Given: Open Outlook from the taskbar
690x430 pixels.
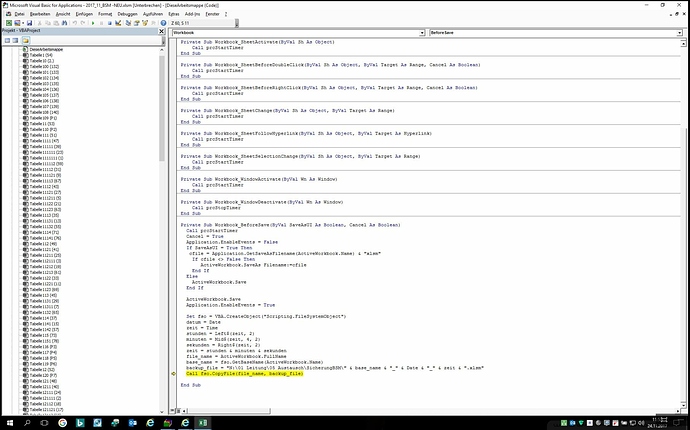Looking at the screenshot, I should [x=132, y=423].
